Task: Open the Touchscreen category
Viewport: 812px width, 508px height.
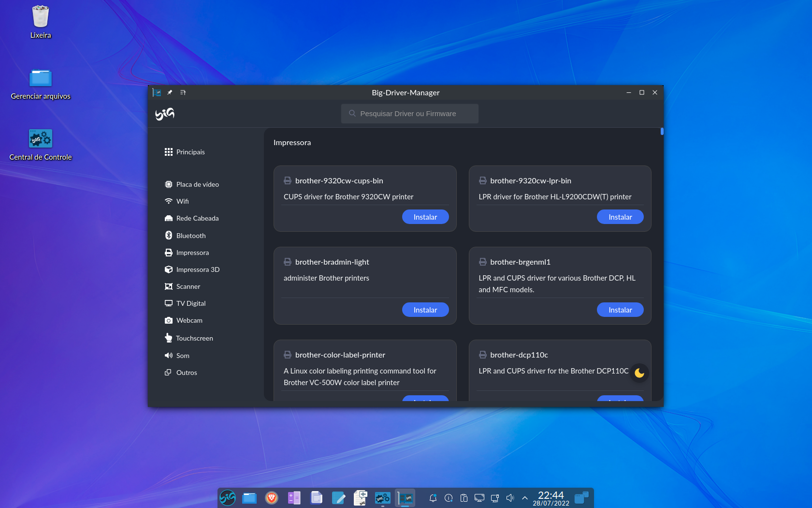Action: (189, 338)
